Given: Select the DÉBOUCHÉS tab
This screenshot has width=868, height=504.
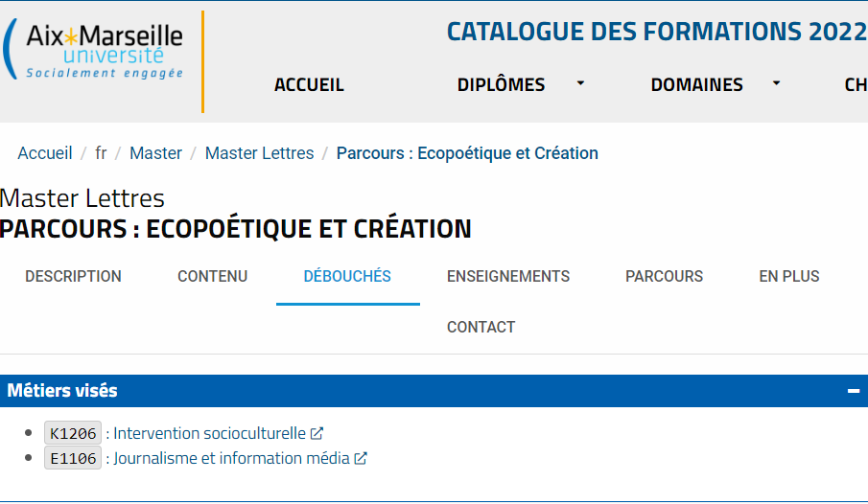Looking at the screenshot, I should pos(347,276).
